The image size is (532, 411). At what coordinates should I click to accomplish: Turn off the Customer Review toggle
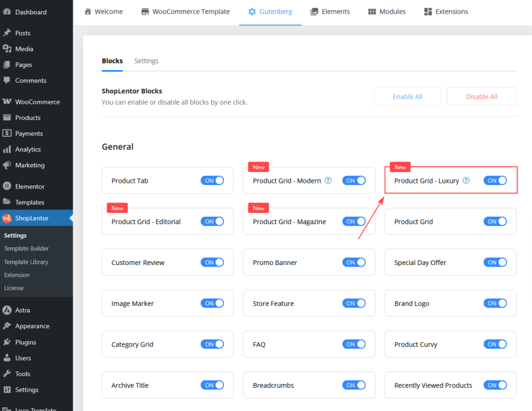point(212,262)
